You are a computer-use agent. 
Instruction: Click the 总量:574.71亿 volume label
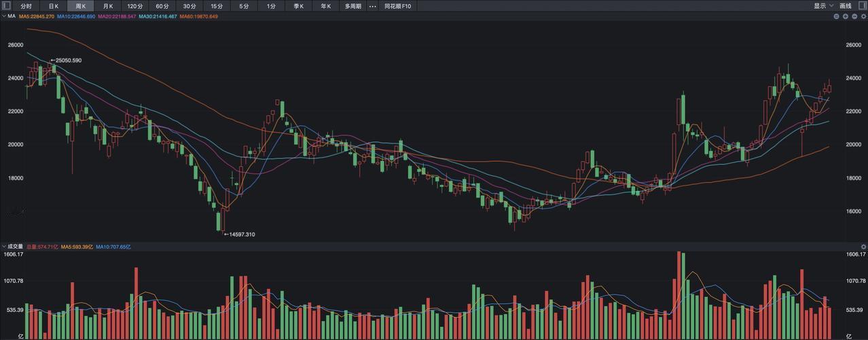tap(42, 247)
